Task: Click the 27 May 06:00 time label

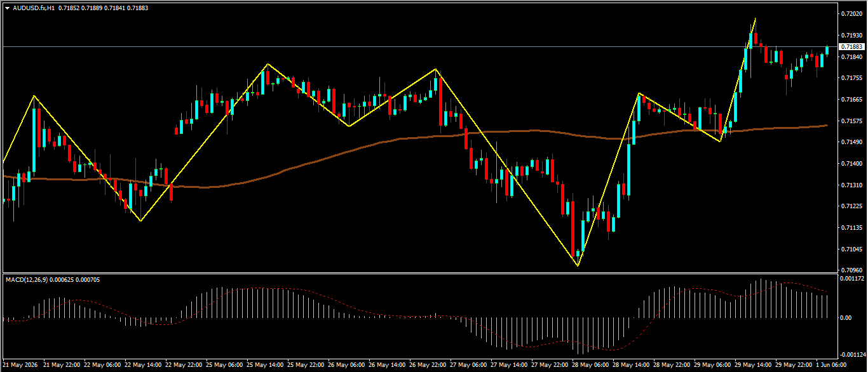Action: [469, 365]
